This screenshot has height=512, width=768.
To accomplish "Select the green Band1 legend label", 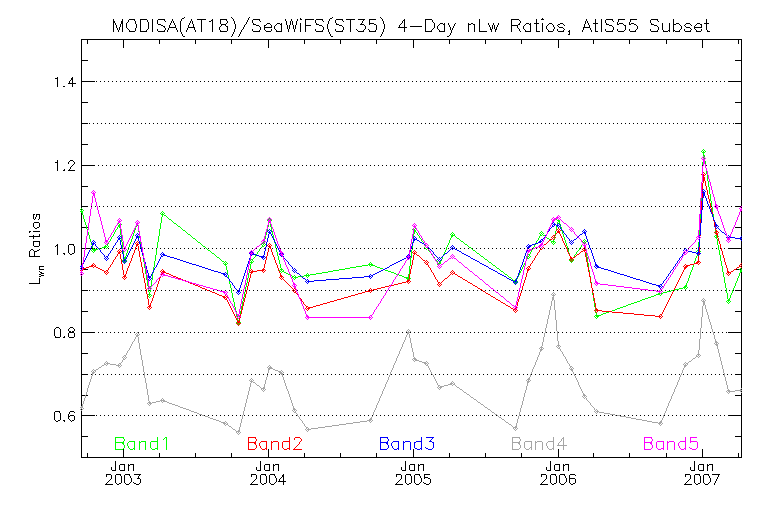I will [x=142, y=444].
